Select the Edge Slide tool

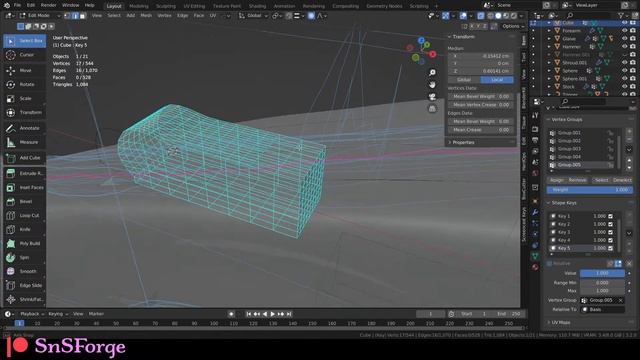(24, 285)
